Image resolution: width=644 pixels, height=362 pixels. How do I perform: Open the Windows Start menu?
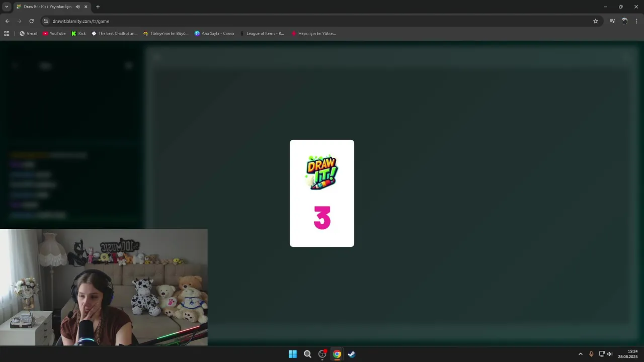(x=293, y=354)
